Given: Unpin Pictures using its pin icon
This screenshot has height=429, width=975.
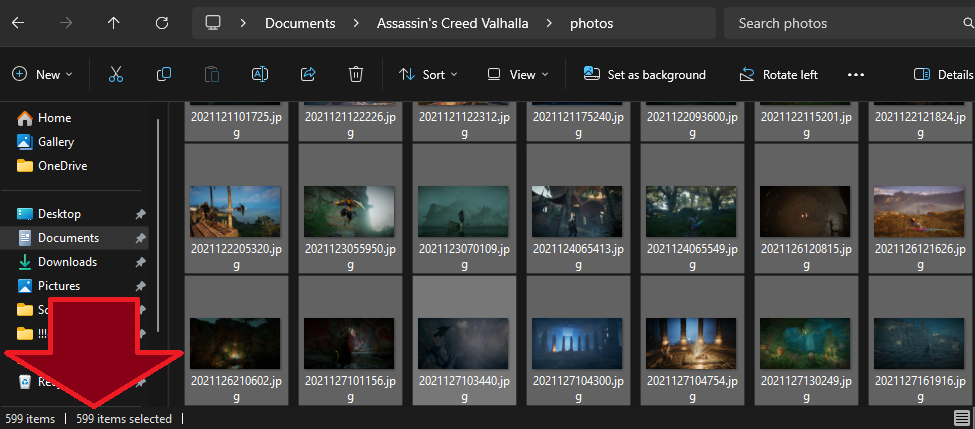Looking at the screenshot, I should pyautogui.click(x=141, y=286).
